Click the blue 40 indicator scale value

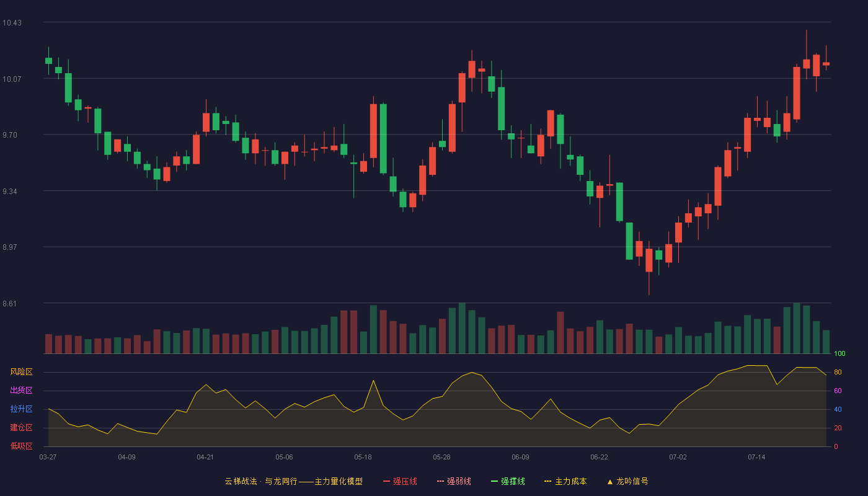(838, 410)
